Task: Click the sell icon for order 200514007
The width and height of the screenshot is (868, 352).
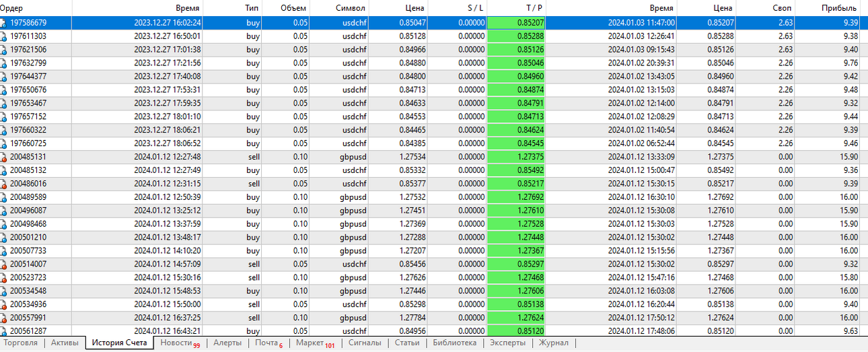Action: [3, 264]
